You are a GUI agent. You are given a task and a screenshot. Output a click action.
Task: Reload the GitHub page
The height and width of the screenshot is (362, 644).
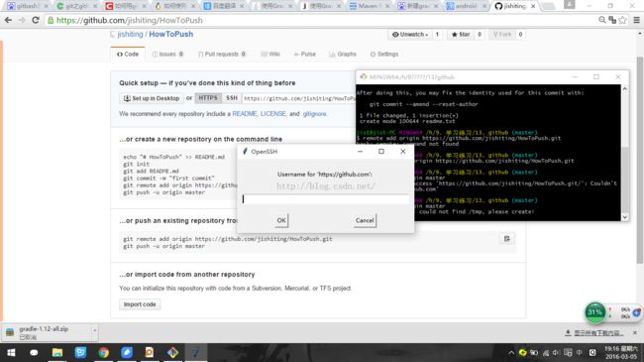36,20
